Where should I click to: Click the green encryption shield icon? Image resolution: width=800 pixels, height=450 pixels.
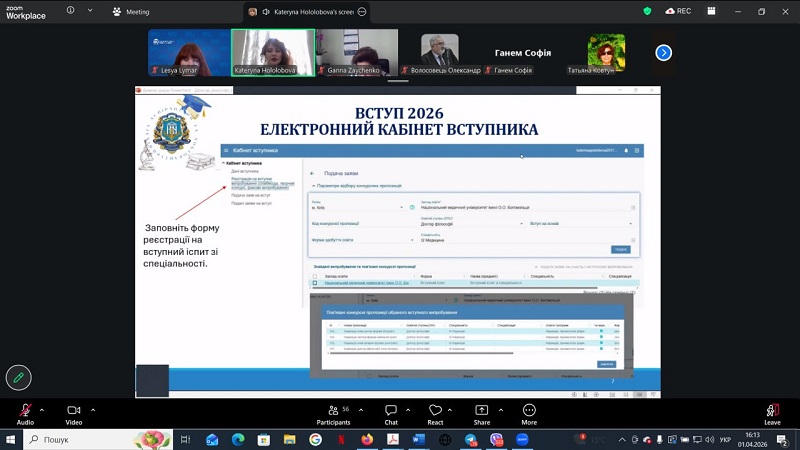[x=647, y=11]
